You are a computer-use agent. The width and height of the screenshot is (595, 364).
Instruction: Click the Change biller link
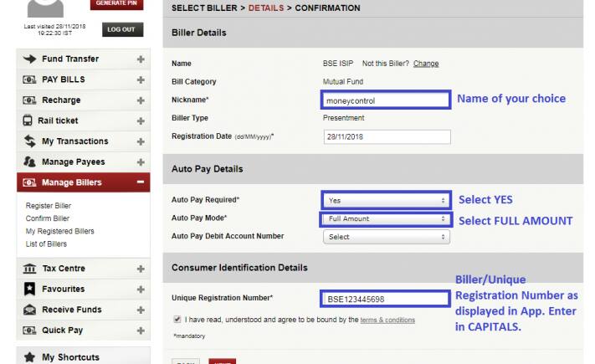click(x=425, y=64)
